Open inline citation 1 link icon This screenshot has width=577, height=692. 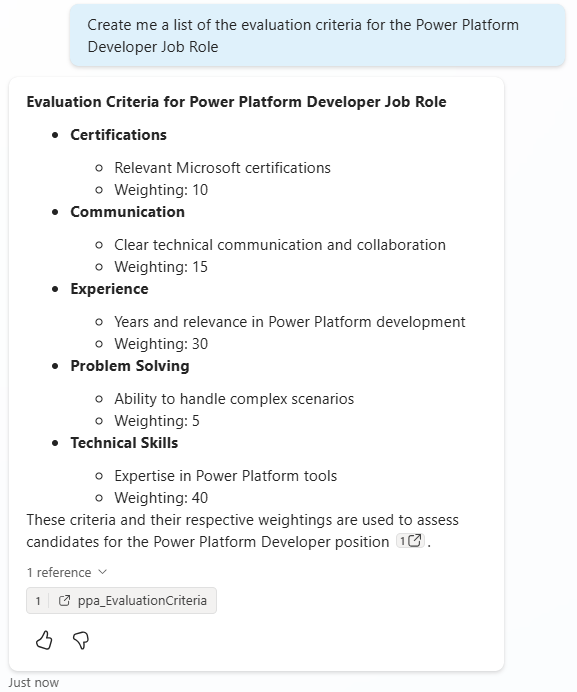411,541
